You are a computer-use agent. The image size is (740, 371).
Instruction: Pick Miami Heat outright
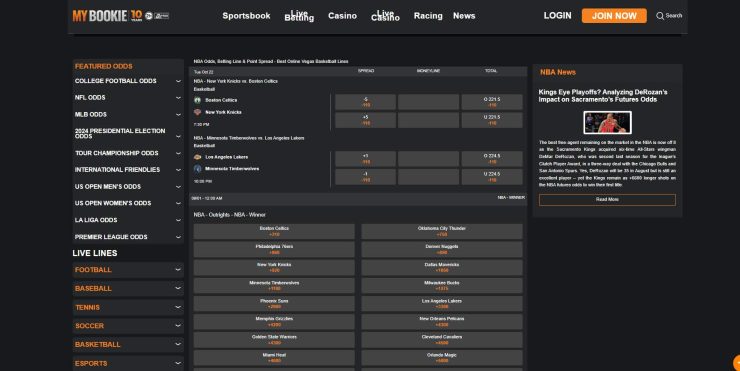pos(274,358)
